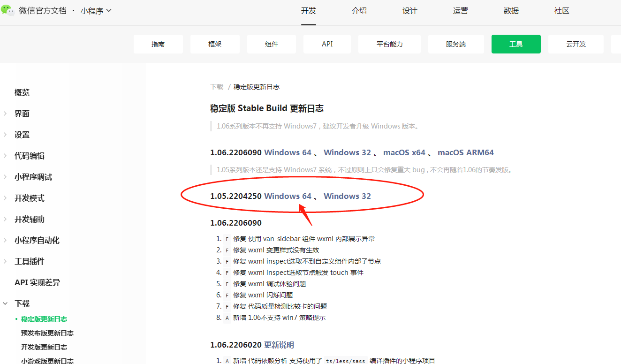Viewport: 621px width, 364px height.
Task: Click the 稳定版更新日志 breadcrumb text
Action: point(257,87)
